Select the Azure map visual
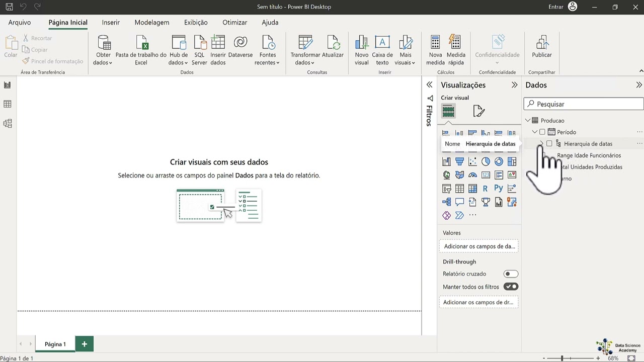 (512, 202)
